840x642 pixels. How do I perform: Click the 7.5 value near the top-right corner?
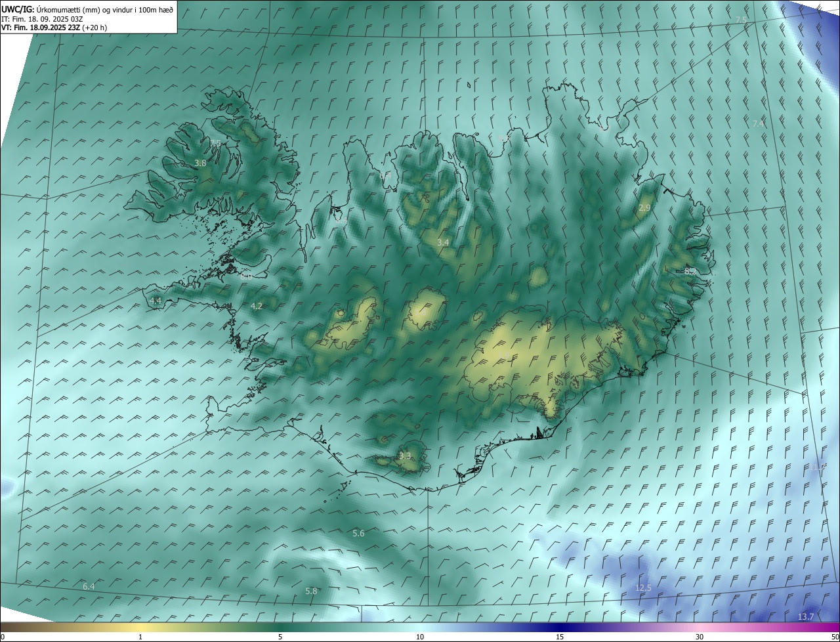(741, 20)
